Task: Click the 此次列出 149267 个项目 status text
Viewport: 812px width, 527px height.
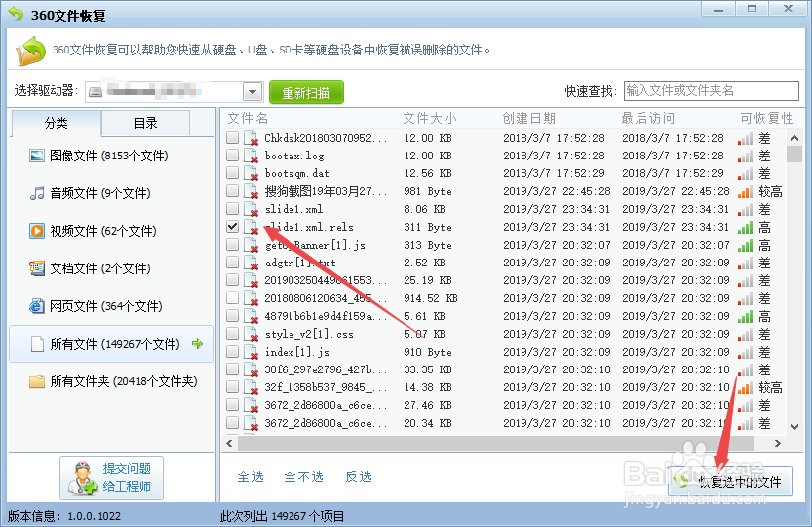Action: tap(283, 516)
